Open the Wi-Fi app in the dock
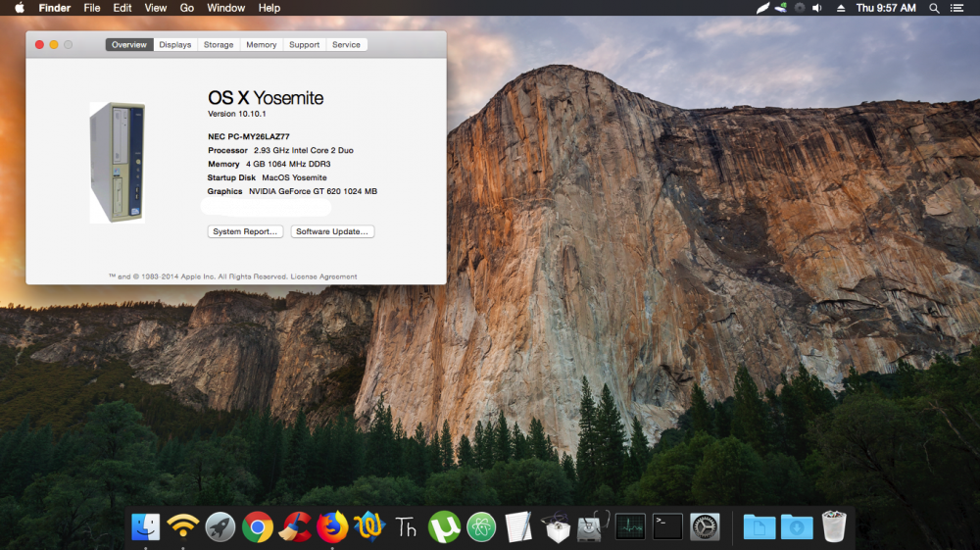Viewport: 980px width, 550px height. (x=182, y=526)
